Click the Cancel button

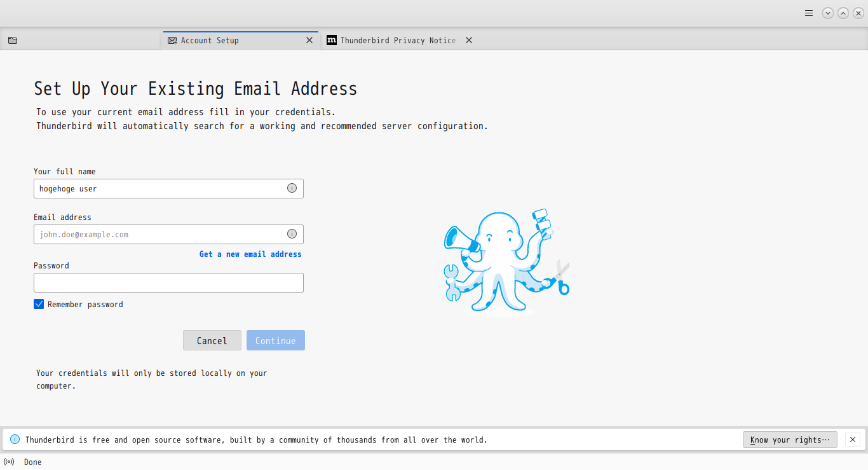coord(212,340)
